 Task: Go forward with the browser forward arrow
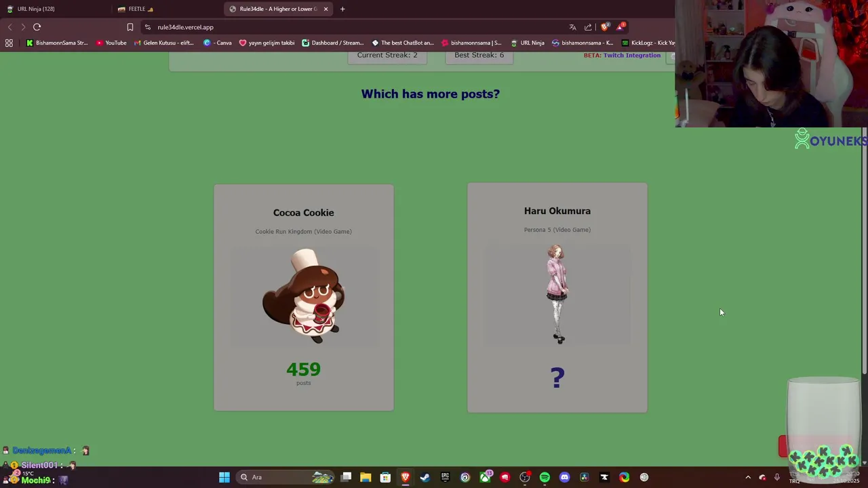pyautogui.click(x=22, y=27)
